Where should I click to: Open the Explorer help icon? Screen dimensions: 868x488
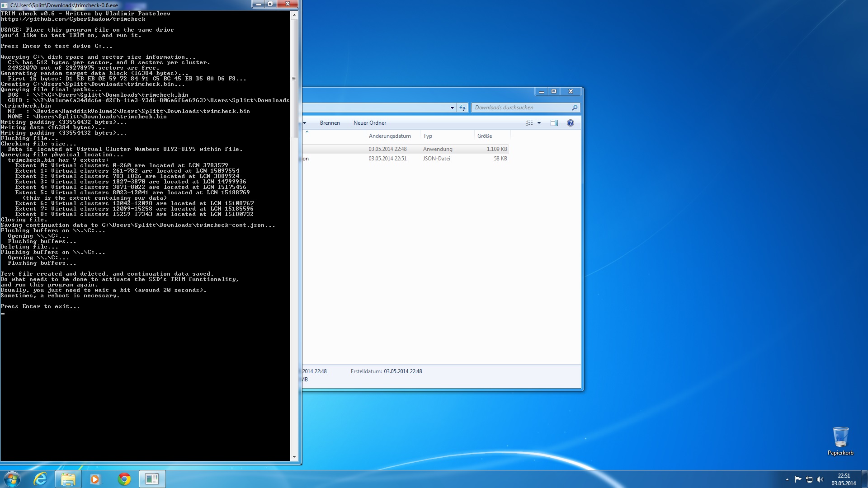(x=570, y=123)
